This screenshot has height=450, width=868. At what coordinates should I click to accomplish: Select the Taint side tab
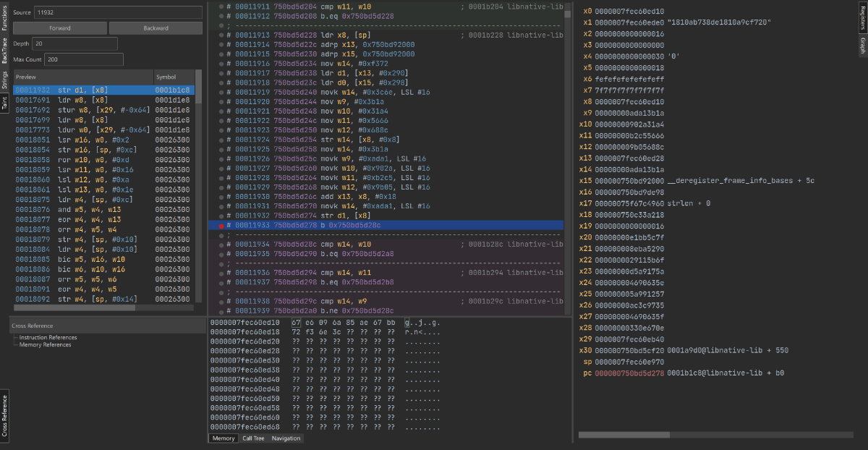coord(4,103)
